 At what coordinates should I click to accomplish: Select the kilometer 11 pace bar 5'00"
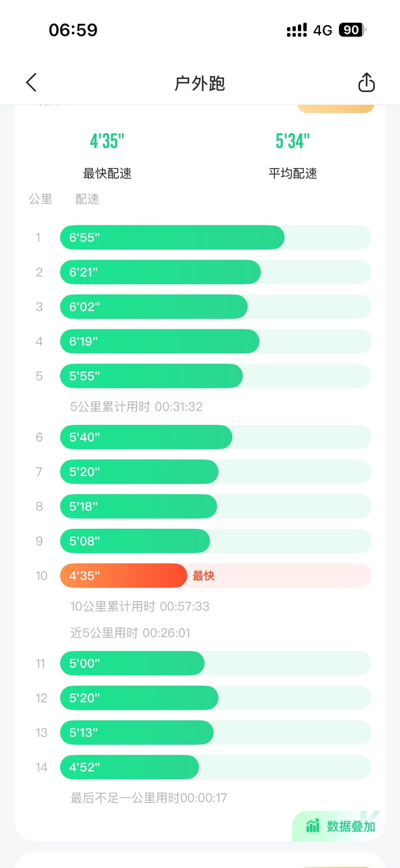tap(132, 663)
